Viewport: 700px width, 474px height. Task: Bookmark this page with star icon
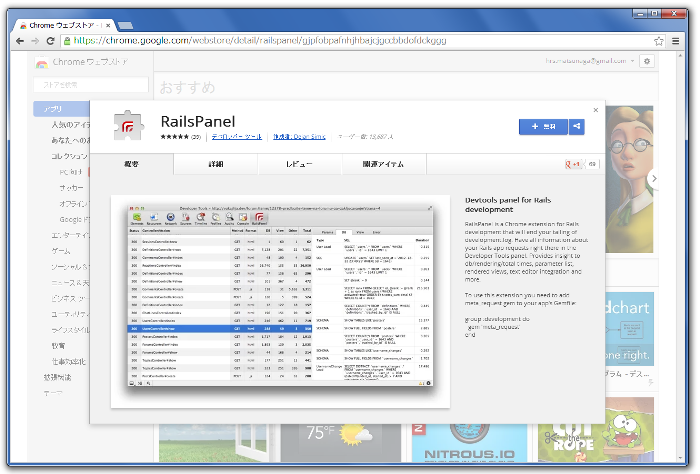click(658, 41)
